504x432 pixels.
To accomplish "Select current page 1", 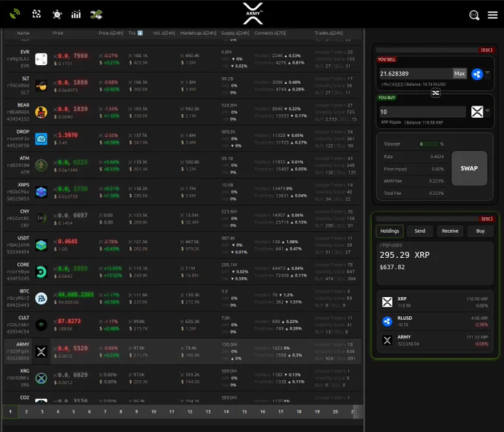I will click(10, 412).
